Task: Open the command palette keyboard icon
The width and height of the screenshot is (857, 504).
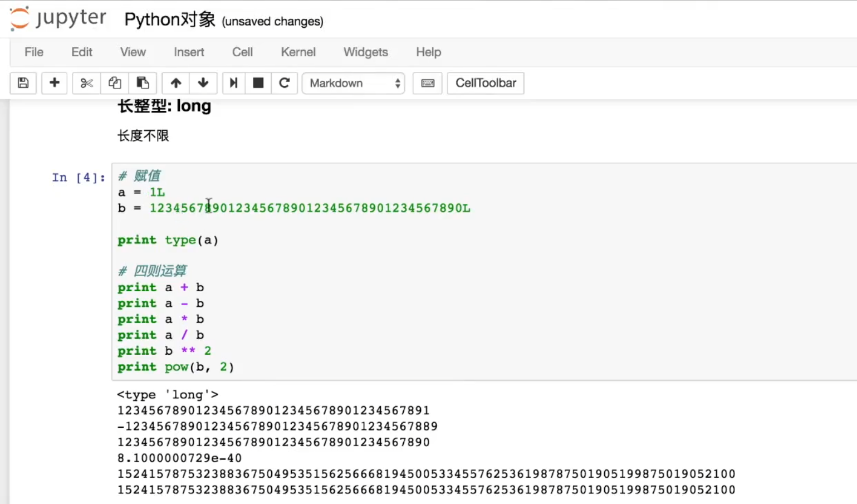Action: tap(428, 83)
